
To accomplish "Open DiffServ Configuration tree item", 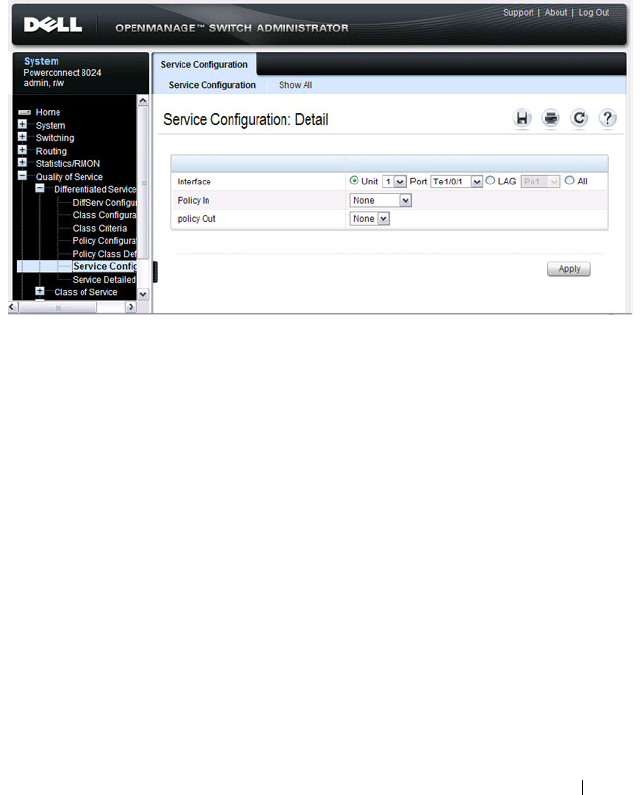I will (104, 202).
